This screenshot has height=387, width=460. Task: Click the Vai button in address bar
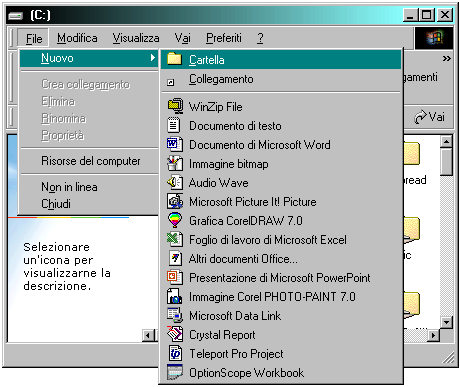429,117
